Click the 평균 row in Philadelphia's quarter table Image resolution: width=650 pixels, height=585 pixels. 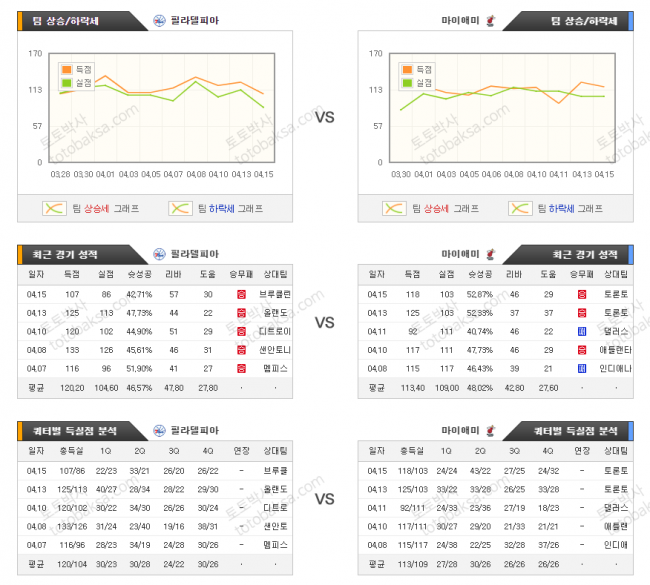(x=36, y=563)
